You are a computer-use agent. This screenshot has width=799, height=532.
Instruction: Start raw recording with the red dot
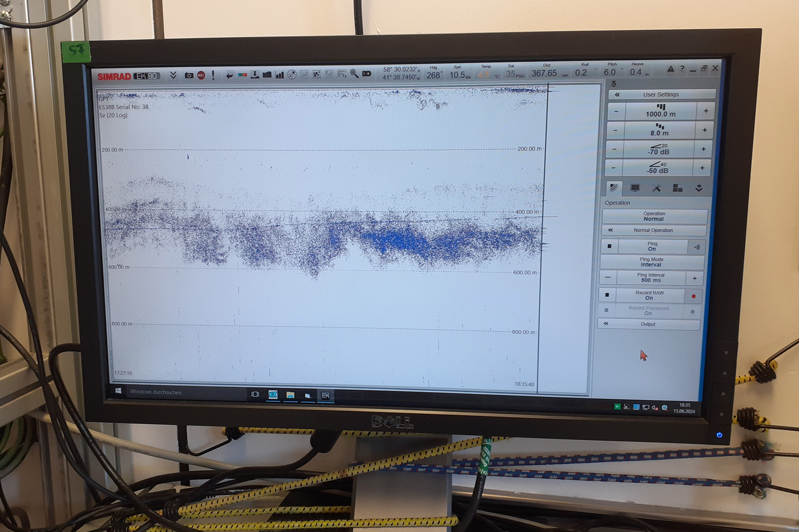(x=693, y=296)
